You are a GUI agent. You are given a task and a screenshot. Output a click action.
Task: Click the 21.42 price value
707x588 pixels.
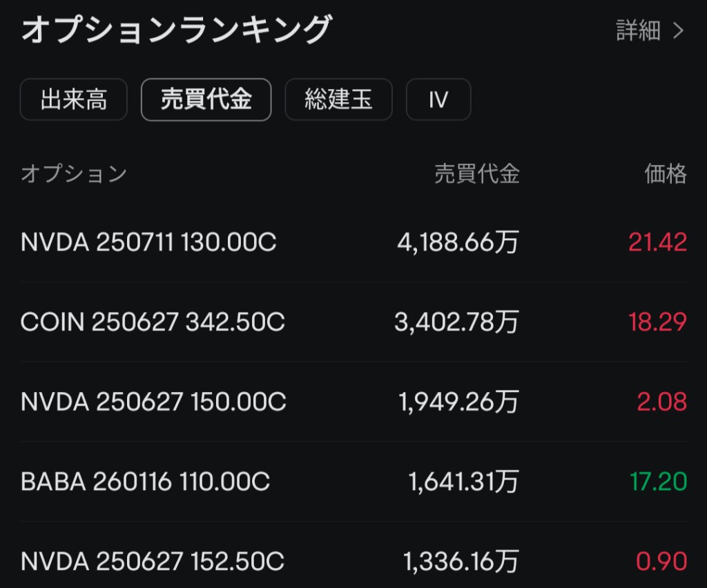658,242
